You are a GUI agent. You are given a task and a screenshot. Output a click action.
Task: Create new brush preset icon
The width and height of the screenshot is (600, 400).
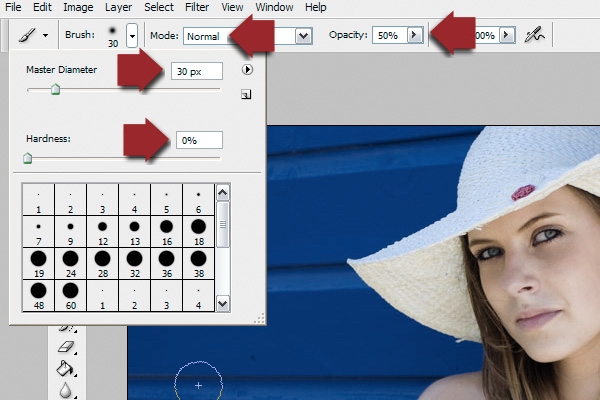[246, 95]
